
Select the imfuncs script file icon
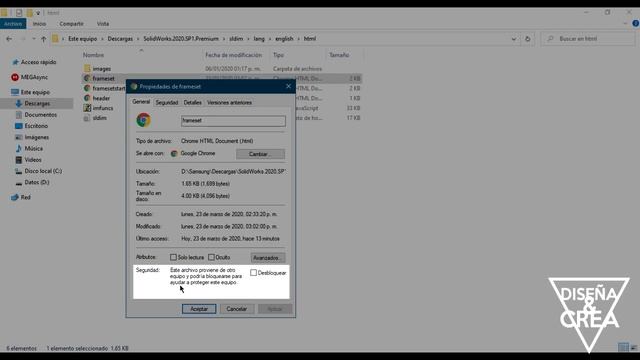point(87,108)
